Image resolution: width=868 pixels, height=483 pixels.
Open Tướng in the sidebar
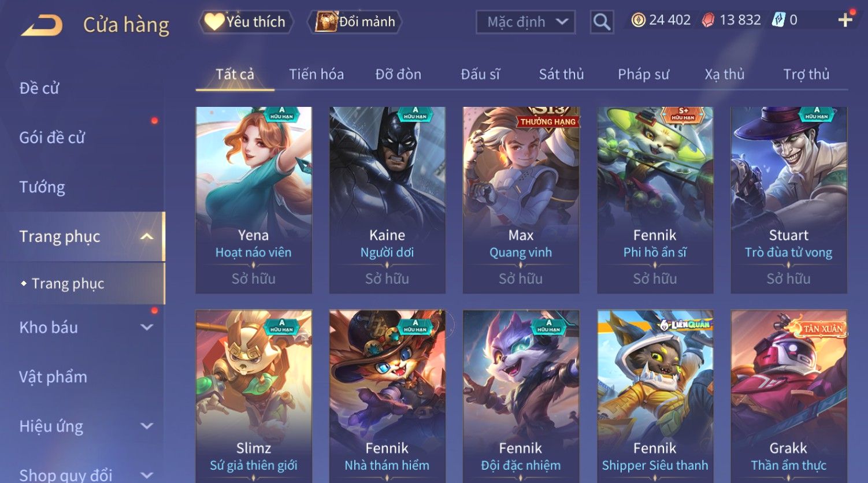pos(42,187)
